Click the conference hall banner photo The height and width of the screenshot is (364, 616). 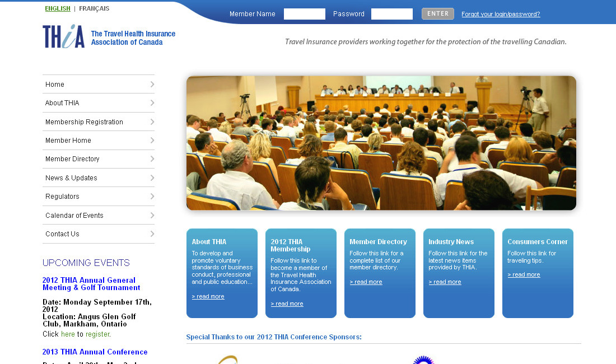click(x=381, y=143)
